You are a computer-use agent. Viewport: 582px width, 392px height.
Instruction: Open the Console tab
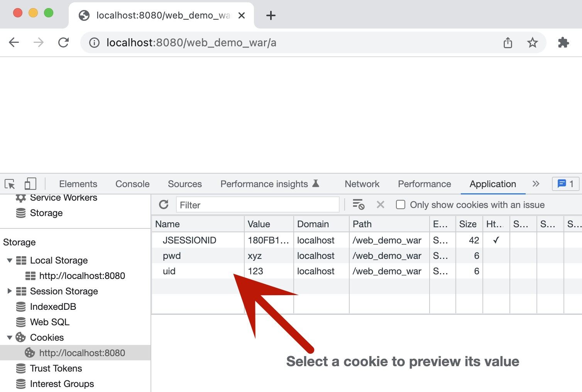coord(132,184)
